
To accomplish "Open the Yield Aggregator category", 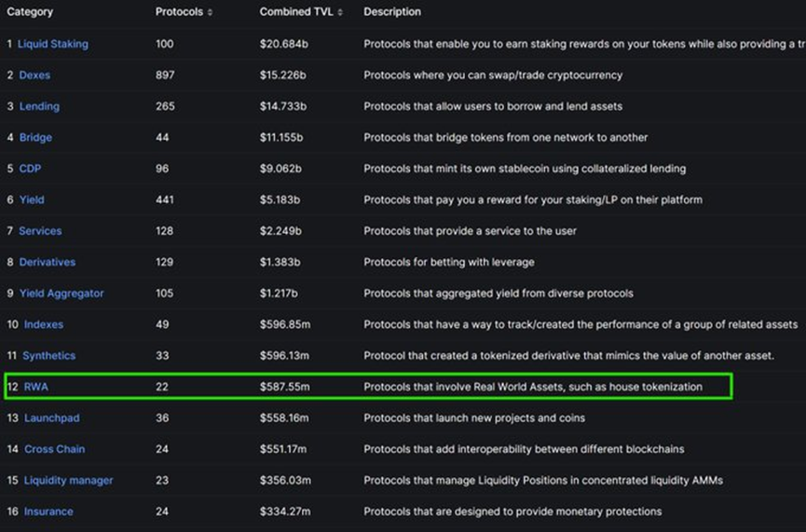I will pyautogui.click(x=61, y=293).
